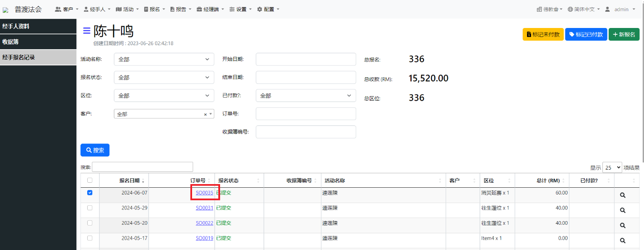Check the checkbox for order SO0022
The height and width of the screenshot is (250, 644).
[x=89, y=223]
